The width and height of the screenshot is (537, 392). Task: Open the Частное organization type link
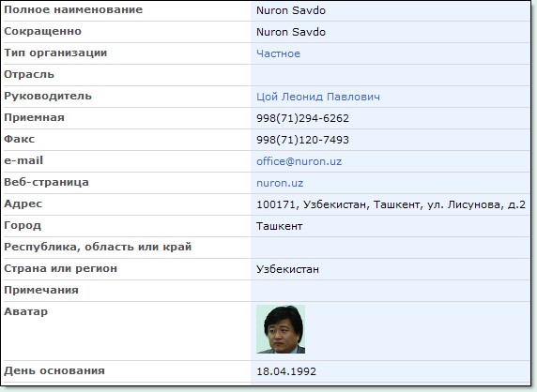point(278,53)
